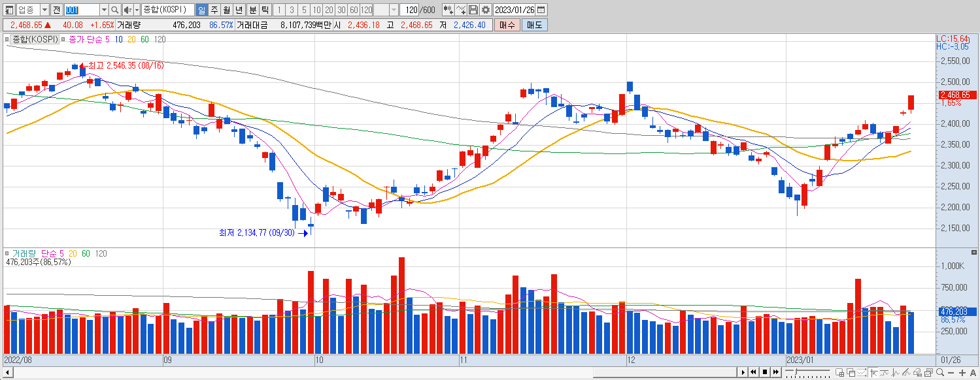Image resolution: width=980 pixels, height=380 pixels.
Task: Open the calendar picker icon
Action: [x=541, y=10]
